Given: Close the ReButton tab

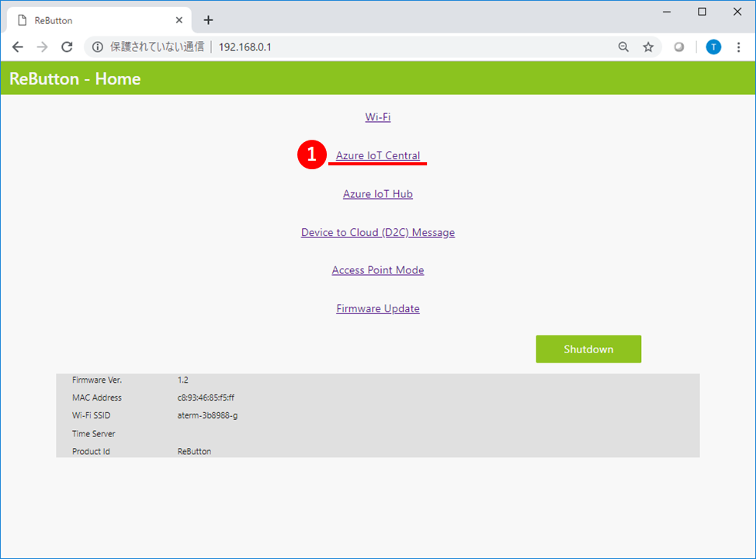Looking at the screenshot, I should click(179, 19).
